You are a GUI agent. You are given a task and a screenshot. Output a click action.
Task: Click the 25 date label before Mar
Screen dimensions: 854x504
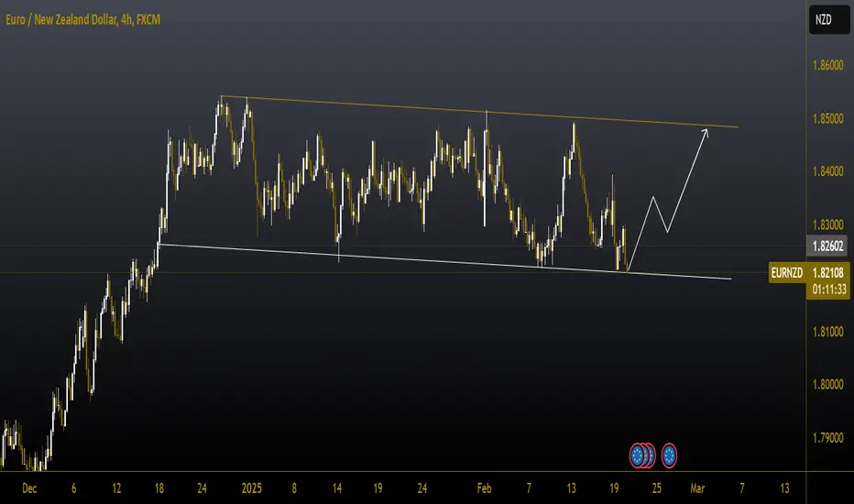coord(656,488)
